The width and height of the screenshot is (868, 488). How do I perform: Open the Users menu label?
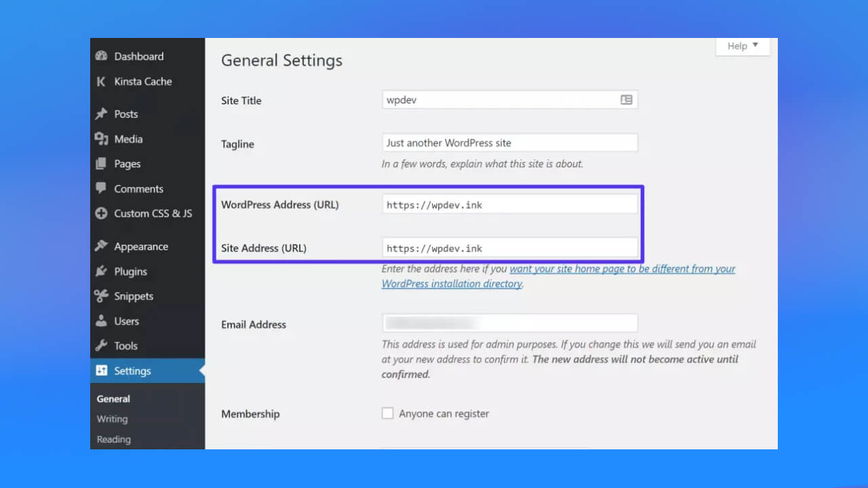click(126, 321)
